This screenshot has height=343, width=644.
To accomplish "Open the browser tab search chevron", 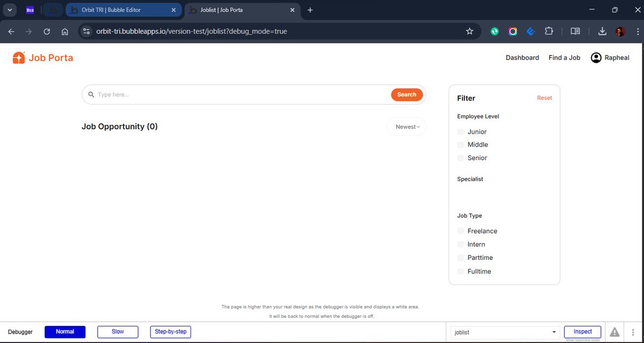I will click(10, 10).
